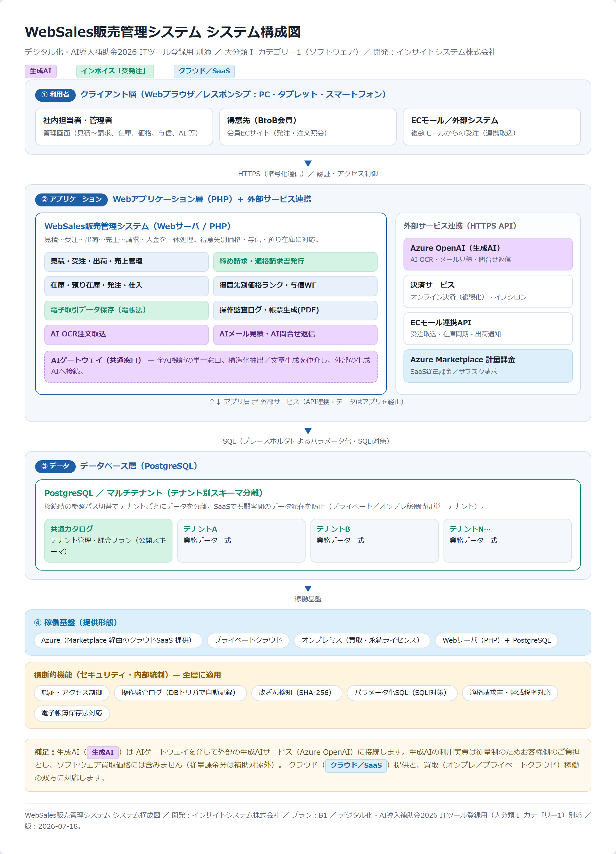Select the 改ざん検知(SHA-256) pill
The height and width of the screenshot is (854, 616).
[x=297, y=693]
